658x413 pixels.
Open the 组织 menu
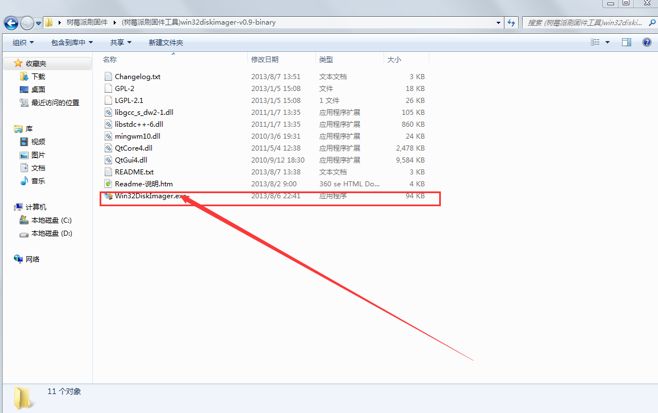pyautogui.click(x=23, y=42)
